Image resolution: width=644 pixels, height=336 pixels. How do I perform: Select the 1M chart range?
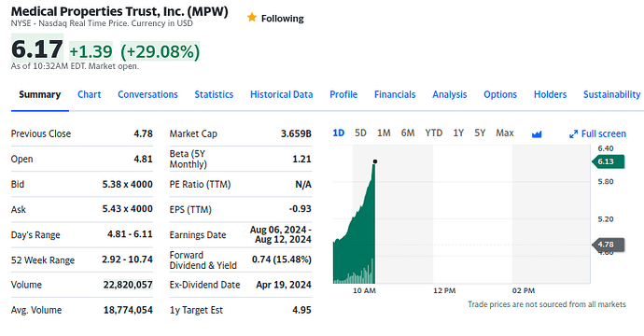tap(384, 133)
